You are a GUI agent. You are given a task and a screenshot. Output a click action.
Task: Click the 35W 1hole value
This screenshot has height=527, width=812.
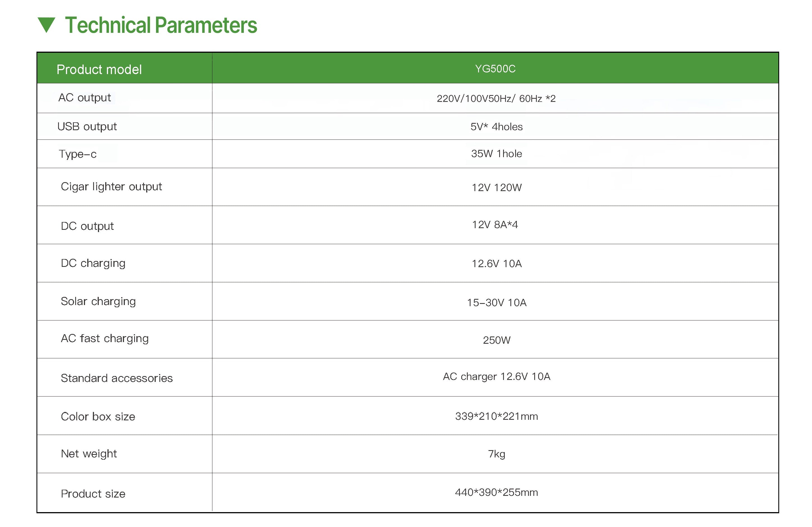click(x=496, y=153)
